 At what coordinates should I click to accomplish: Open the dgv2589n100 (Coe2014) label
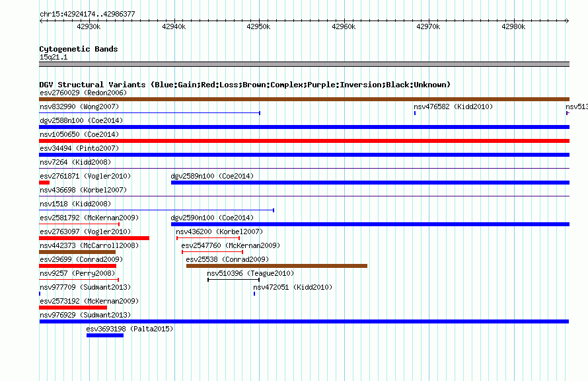coord(212,176)
